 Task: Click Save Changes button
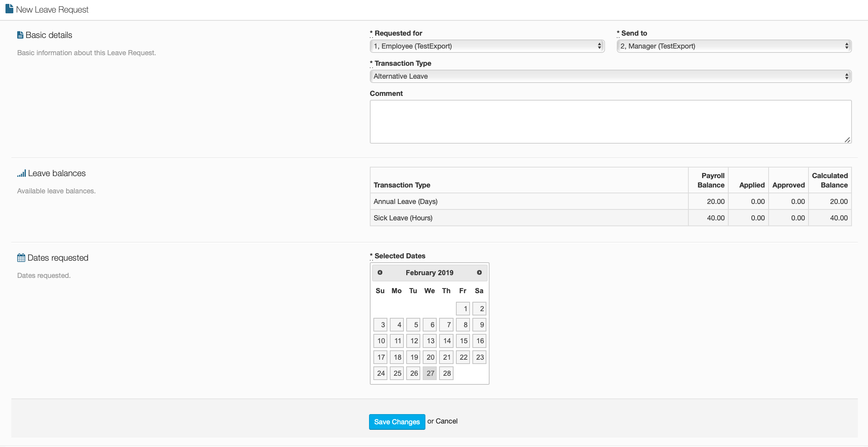[397, 422]
